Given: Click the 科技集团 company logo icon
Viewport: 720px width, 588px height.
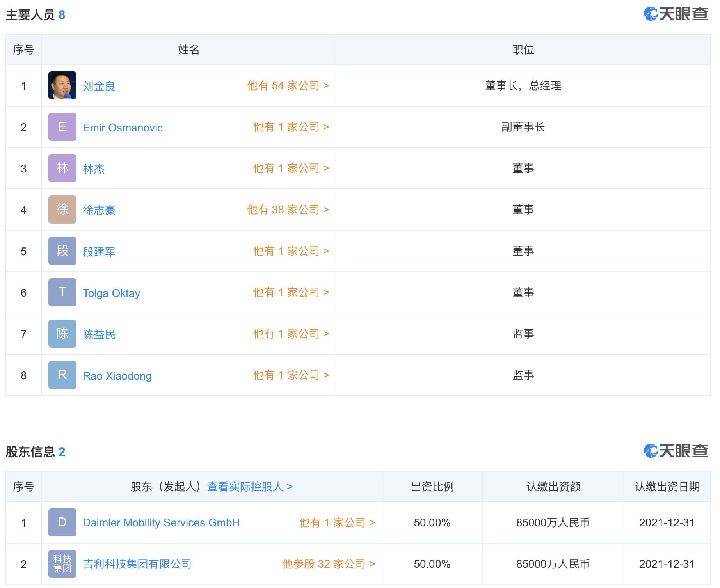Looking at the screenshot, I should click(62, 564).
